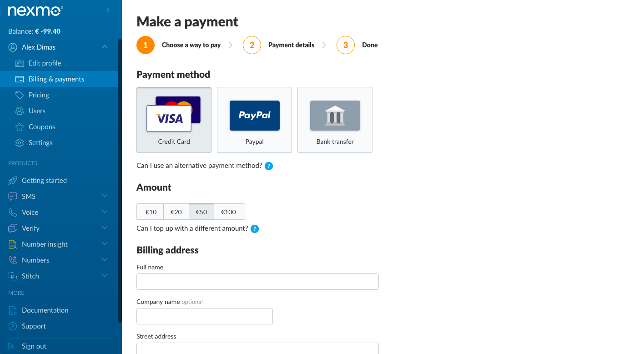This screenshot has height=354, width=644.
Task: Expand the Voice section chevron
Action: coord(105,212)
